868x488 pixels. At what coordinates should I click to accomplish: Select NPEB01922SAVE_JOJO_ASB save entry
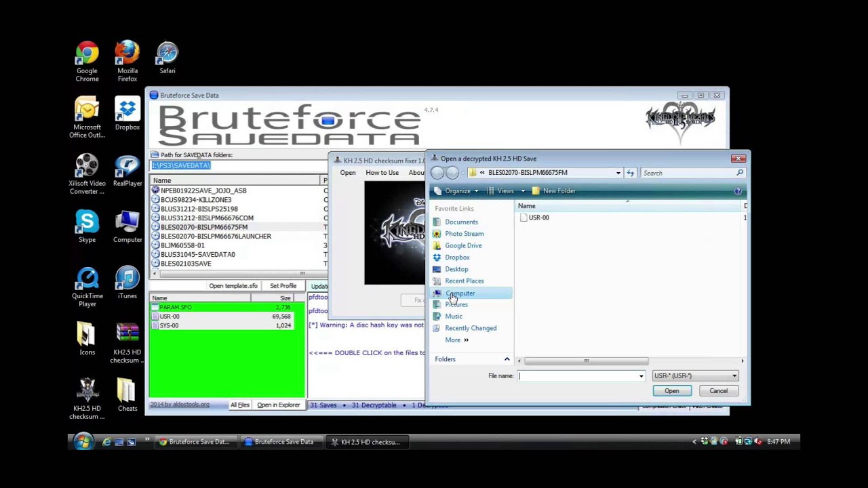203,191
